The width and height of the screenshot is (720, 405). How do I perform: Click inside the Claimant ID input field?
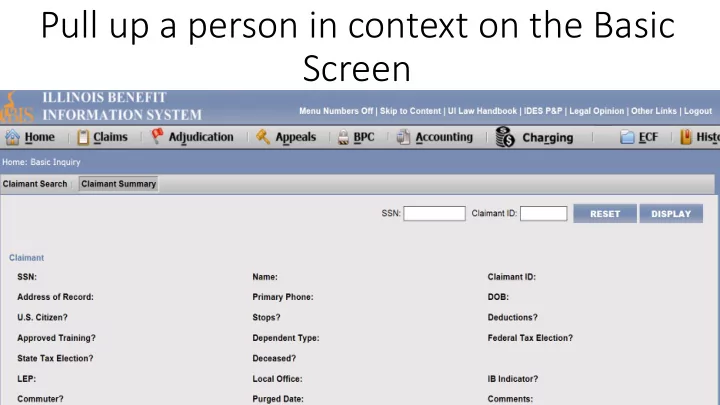tap(543, 214)
